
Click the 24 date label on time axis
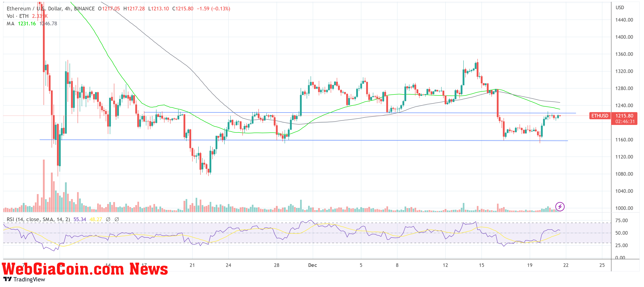point(228,265)
